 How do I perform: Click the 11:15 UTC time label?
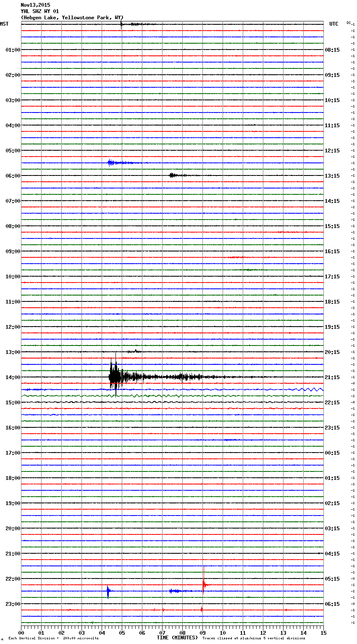(x=332, y=126)
